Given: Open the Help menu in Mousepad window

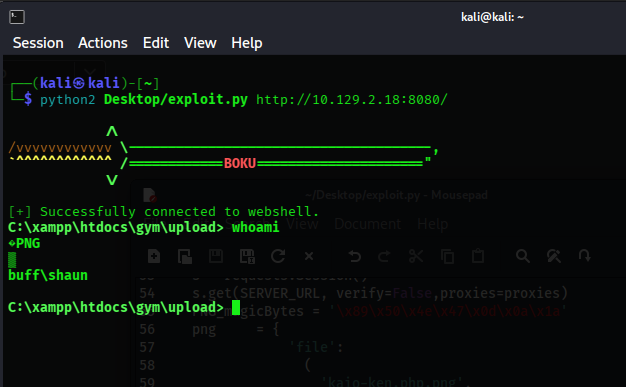Looking at the screenshot, I should coord(432,224).
